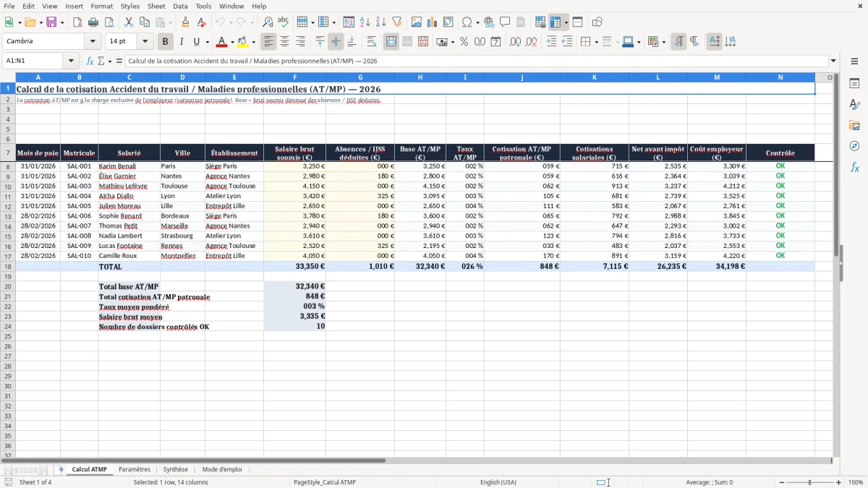Insert an image
The width and height of the screenshot is (868, 488).
416,22
